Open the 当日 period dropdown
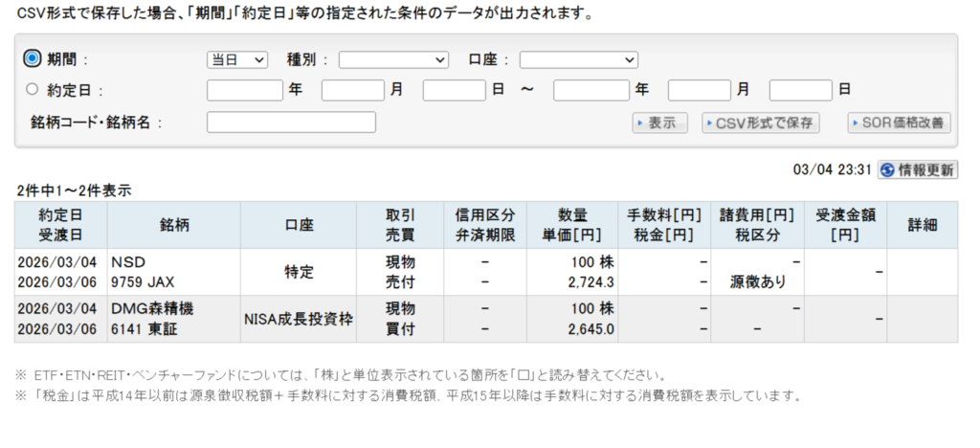This screenshot has width=980, height=448. (x=237, y=59)
